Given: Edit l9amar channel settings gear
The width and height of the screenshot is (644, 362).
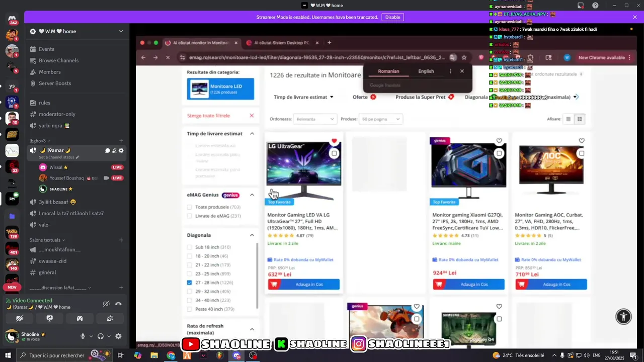Looking at the screenshot, I should tap(121, 150).
